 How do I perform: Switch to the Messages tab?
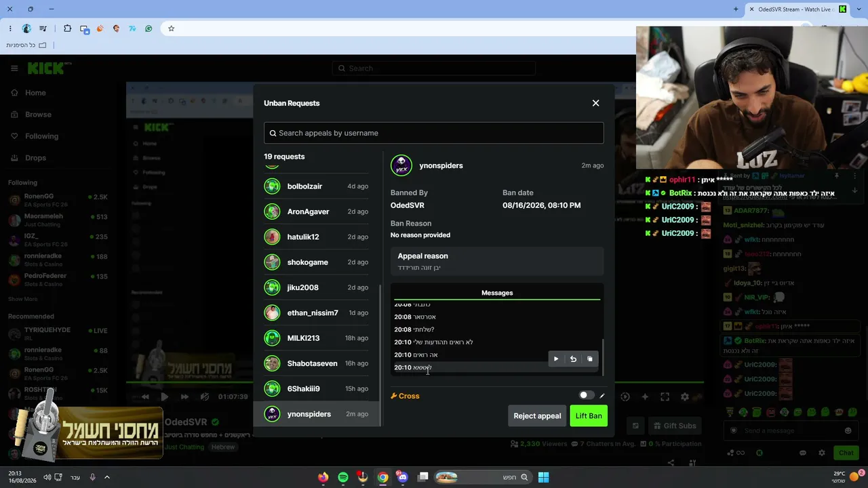coord(497,293)
